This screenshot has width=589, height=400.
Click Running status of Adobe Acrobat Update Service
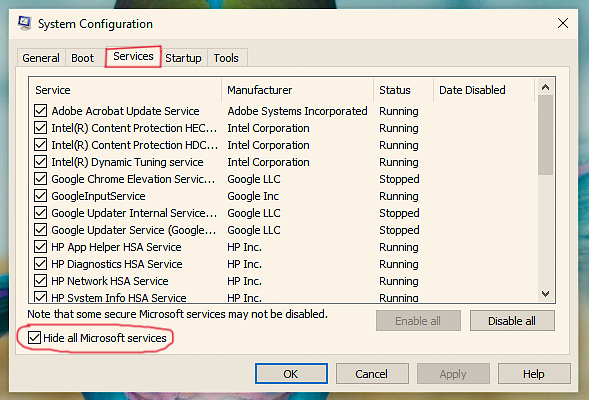[399, 111]
